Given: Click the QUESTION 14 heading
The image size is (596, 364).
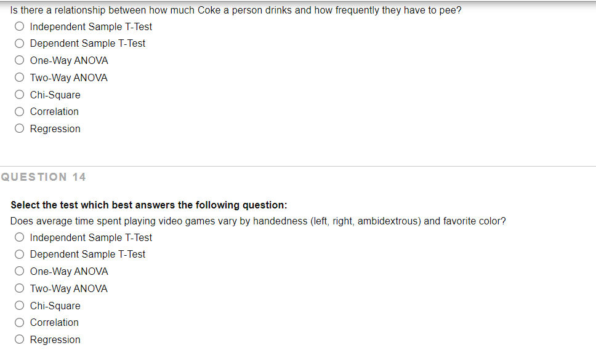Looking at the screenshot, I should [x=44, y=177].
